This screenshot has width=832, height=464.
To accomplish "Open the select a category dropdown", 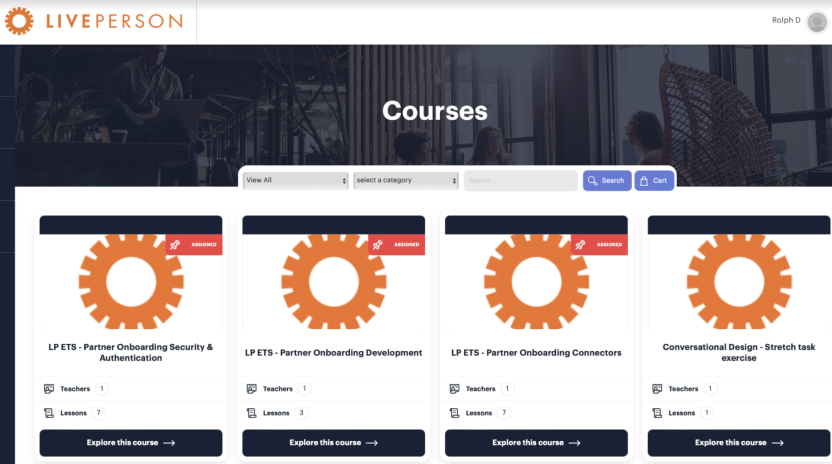I will [x=406, y=181].
